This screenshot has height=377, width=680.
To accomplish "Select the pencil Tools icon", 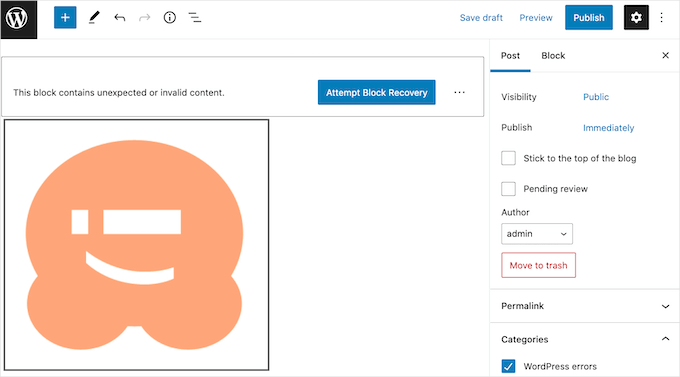I will [x=94, y=18].
